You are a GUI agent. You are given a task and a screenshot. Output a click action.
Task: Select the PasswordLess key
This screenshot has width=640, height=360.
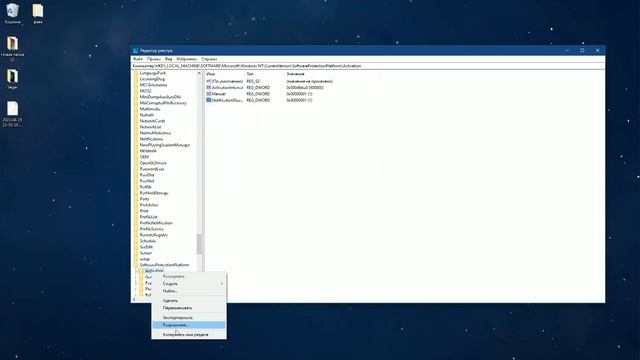point(152,169)
